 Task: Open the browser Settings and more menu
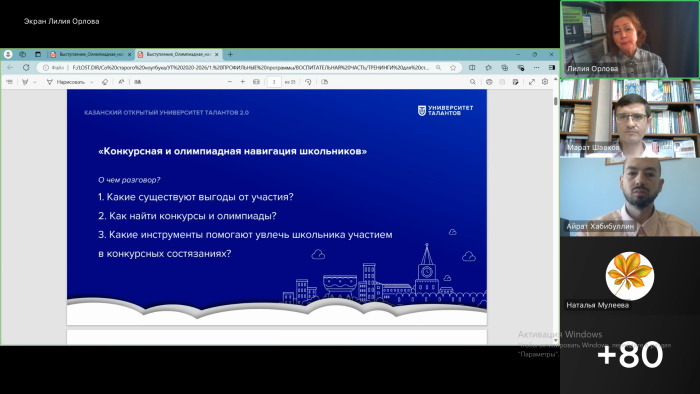536,68
